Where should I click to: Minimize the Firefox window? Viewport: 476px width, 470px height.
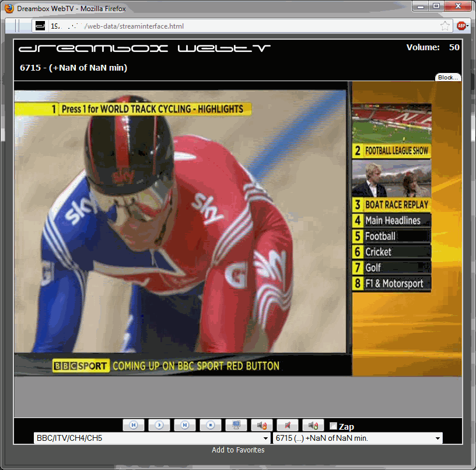[x=421, y=6]
